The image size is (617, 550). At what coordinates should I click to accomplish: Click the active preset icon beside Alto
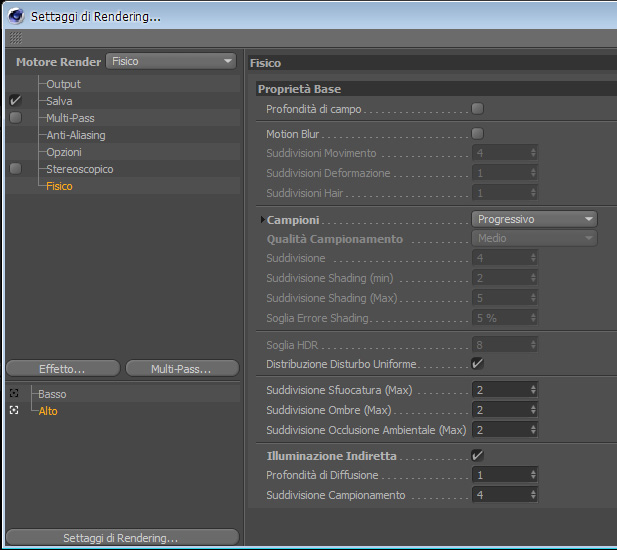14,410
